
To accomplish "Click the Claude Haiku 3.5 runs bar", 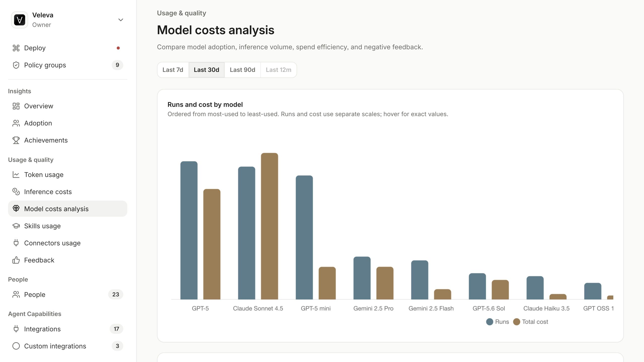I will click(x=535, y=288).
